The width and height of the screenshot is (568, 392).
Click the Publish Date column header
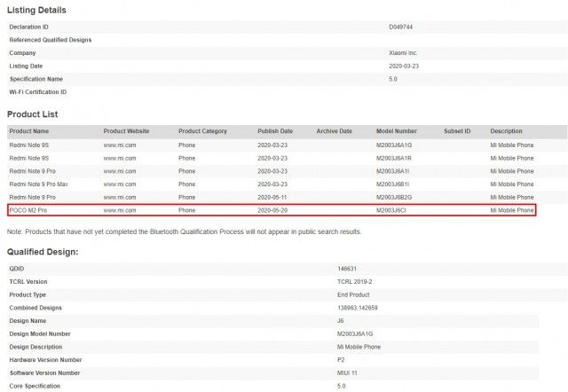275,131
